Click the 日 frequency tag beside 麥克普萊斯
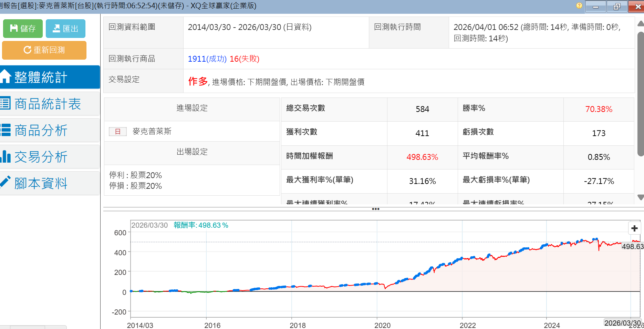 [x=117, y=132]
